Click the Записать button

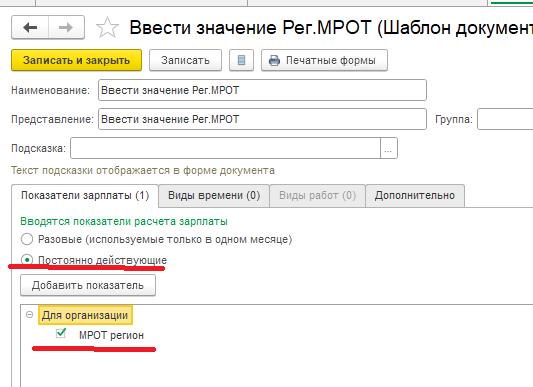[x=185, y=60]
